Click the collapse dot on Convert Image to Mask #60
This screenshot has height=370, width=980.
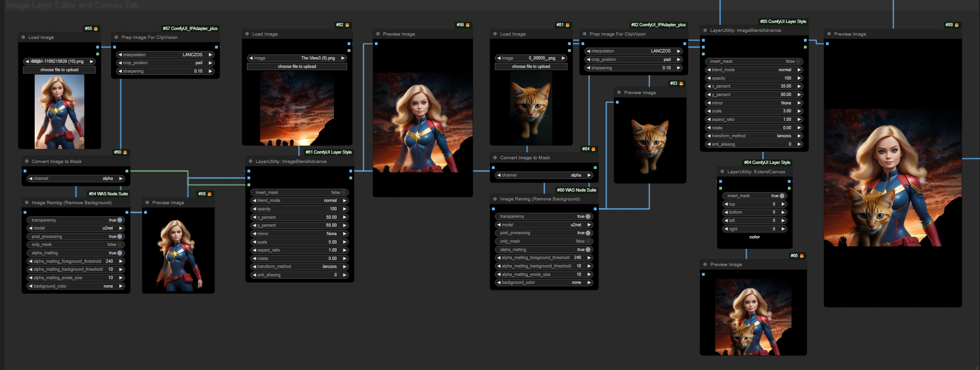click(x=26, y=162)
